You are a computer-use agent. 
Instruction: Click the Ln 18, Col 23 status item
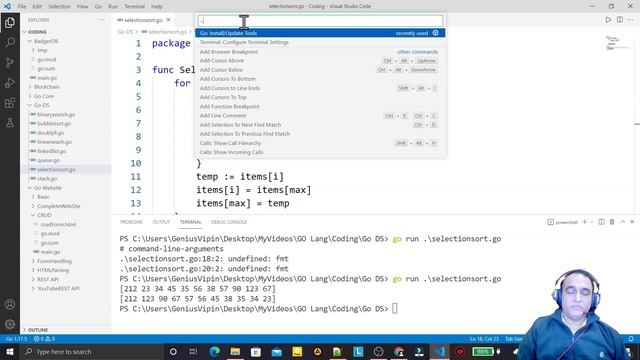tap(484, 339)
